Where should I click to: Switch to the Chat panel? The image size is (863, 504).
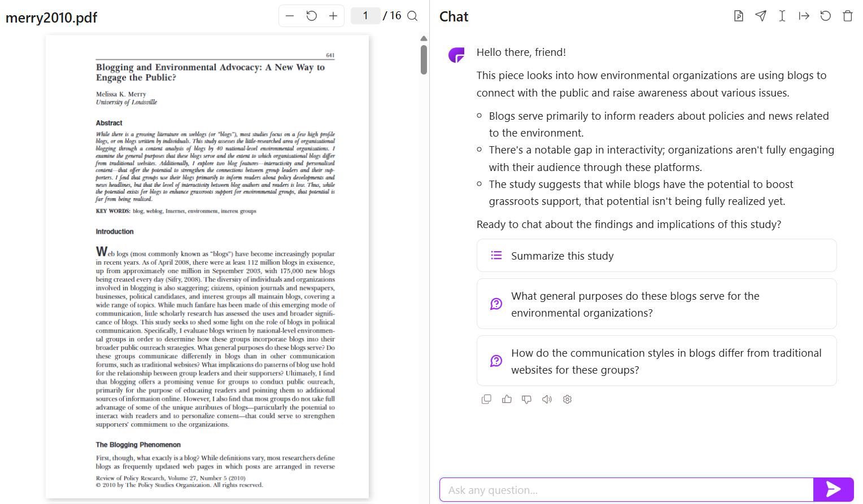454,16
